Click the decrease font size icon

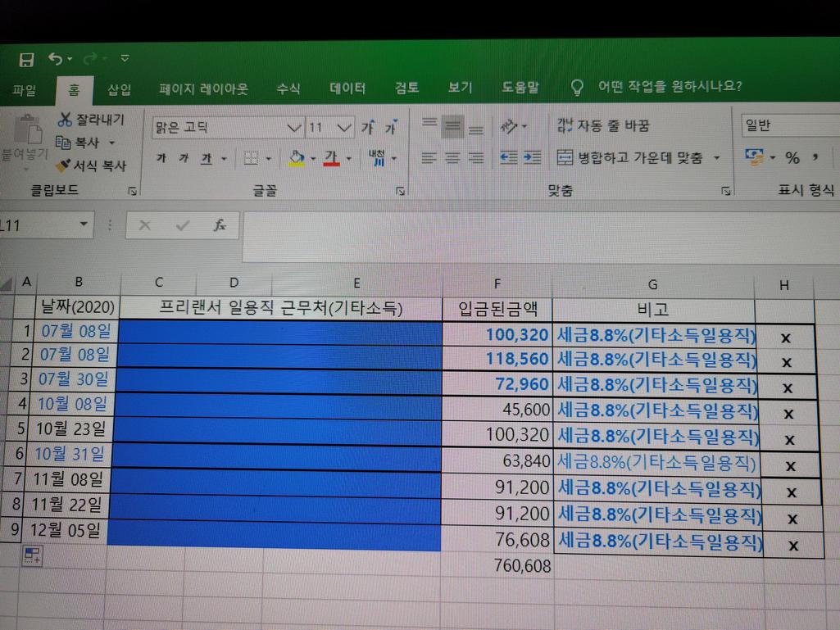click(392, 128)
